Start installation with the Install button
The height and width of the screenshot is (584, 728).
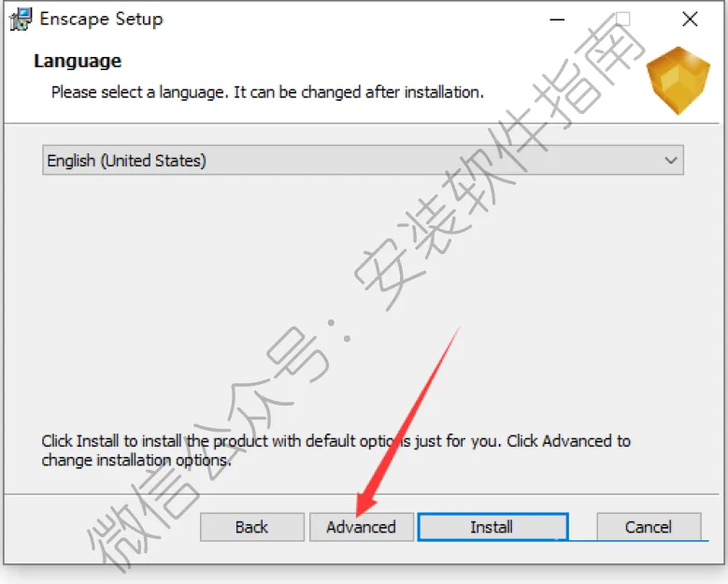[x=493, y=527]
